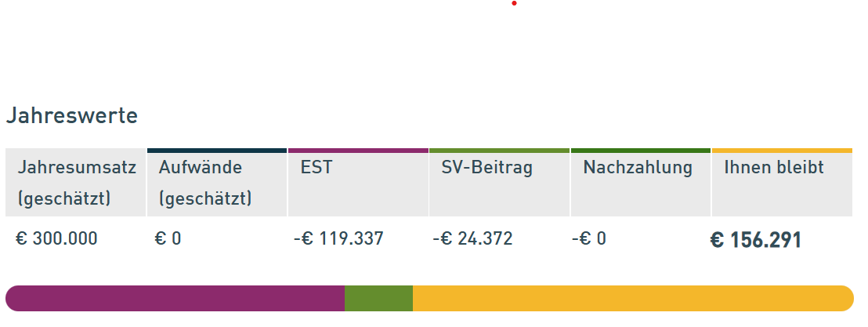Screen dimensions: 868x327
Task: Click the € 300.000 revenue value
Action: [x=57, y=238]
